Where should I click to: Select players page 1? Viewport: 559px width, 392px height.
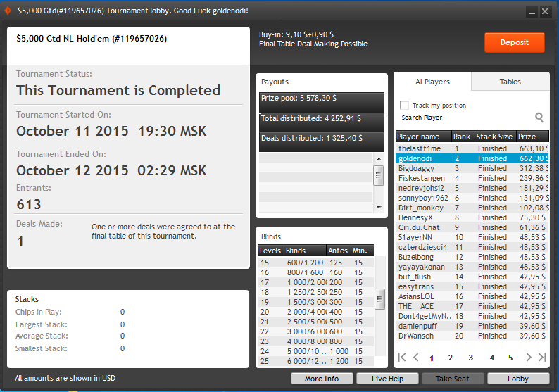(x=432, y=358)
